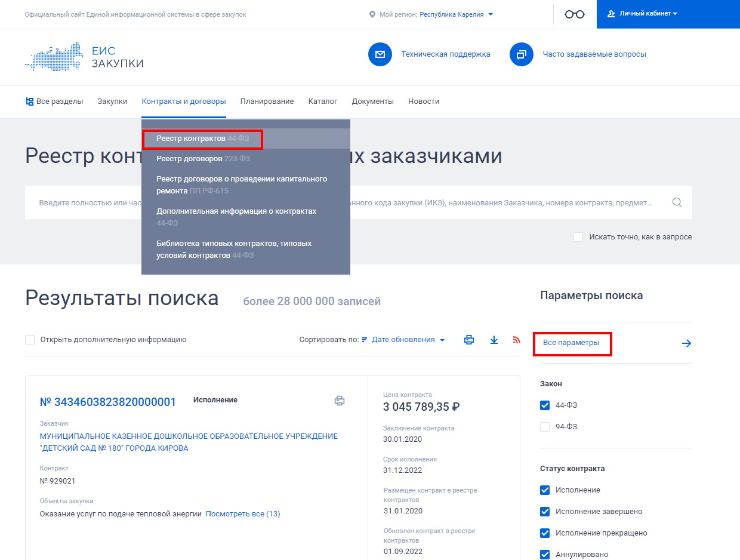Uncheck the 44-ФЗ law filter

(545, 405)
